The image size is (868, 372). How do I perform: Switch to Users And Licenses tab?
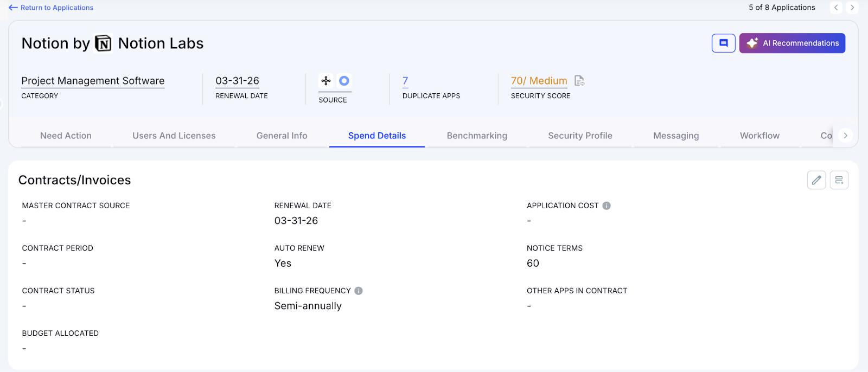tap(174, 136)
